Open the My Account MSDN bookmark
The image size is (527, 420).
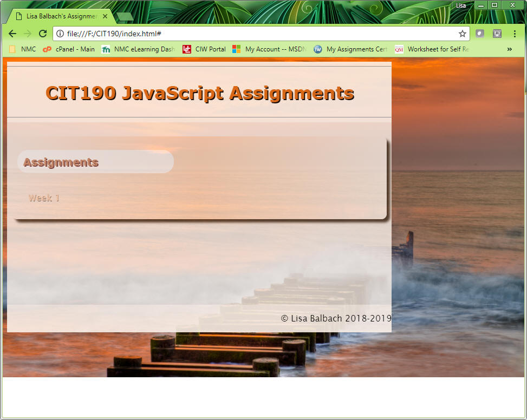pos(269,49)
